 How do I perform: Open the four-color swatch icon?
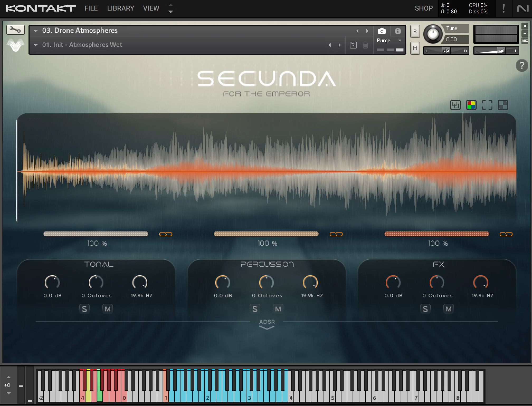[471, 105]
